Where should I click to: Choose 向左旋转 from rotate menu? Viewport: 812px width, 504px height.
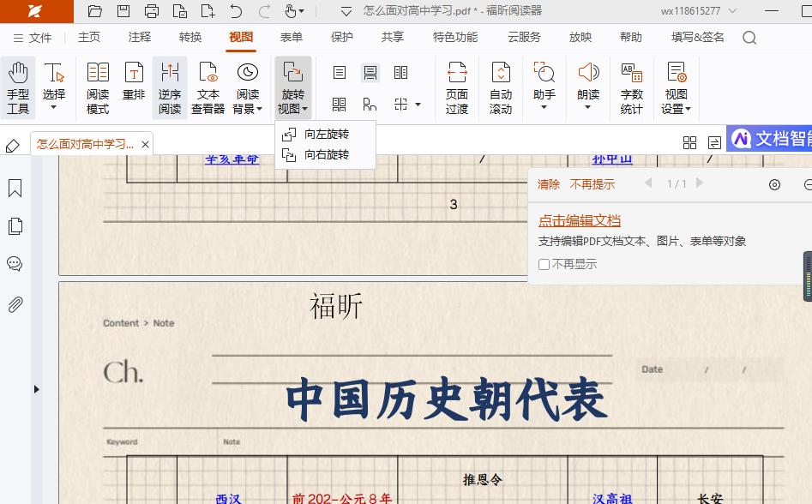(x=326, y=135)
